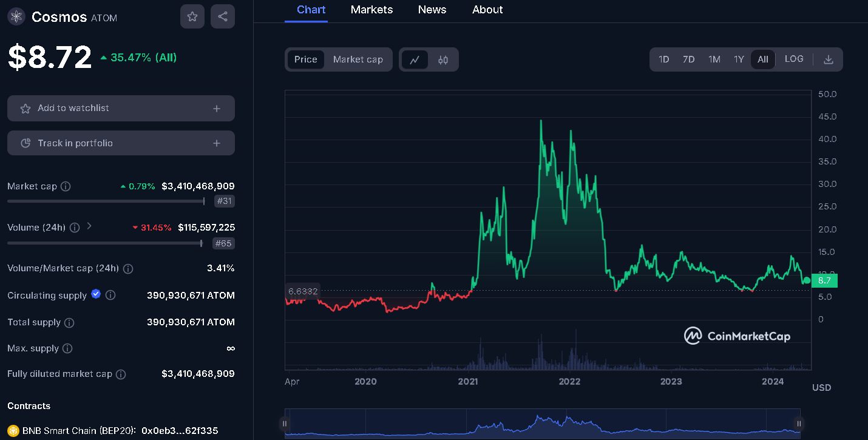Click info icon next to Market cap
The height and width of the screenshot is (440, 868).
point(66,186)
